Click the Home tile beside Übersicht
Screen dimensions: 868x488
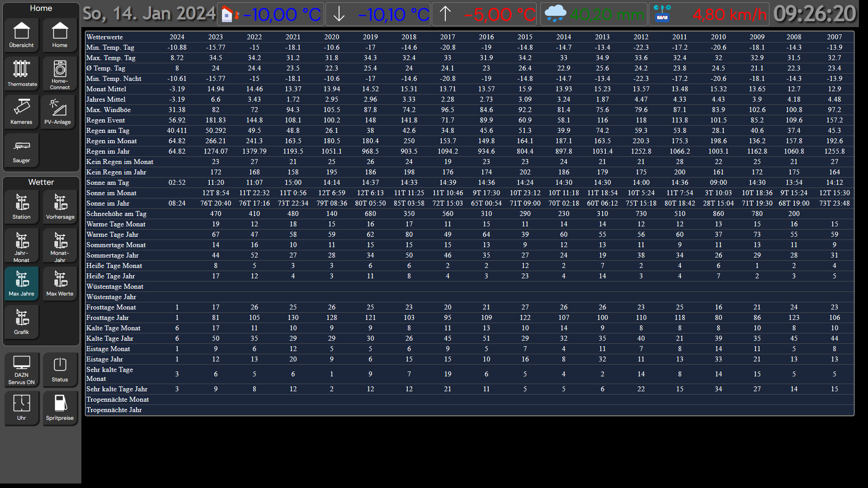[60, 35]
